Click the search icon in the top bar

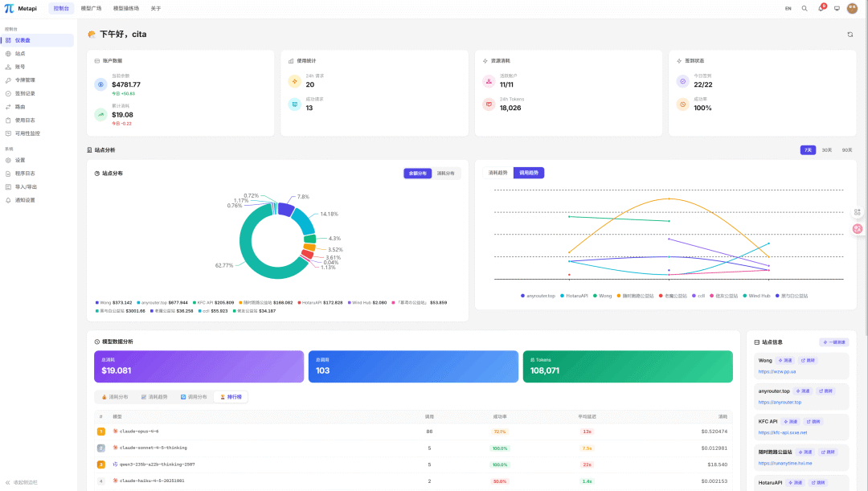(x=804, y=8)
